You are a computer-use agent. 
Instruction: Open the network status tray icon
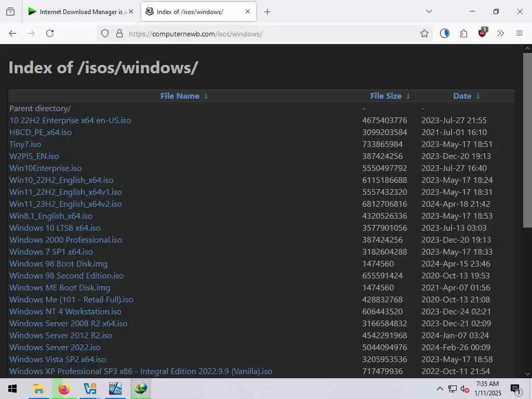[453, 389]
